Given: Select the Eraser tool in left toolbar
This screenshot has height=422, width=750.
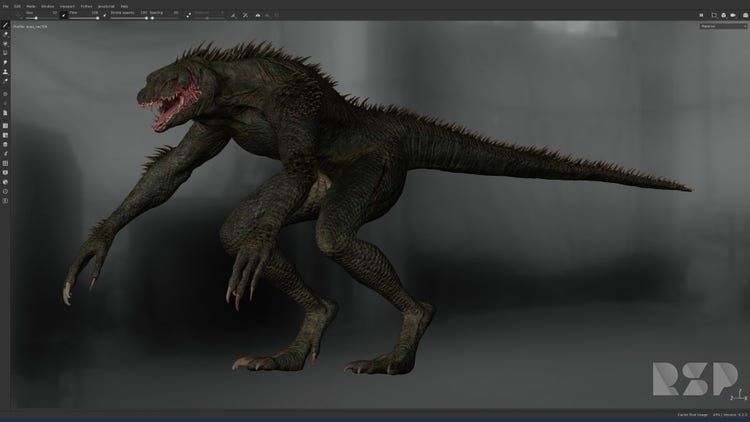Looking at the screenshot, I should click(5, 34).
